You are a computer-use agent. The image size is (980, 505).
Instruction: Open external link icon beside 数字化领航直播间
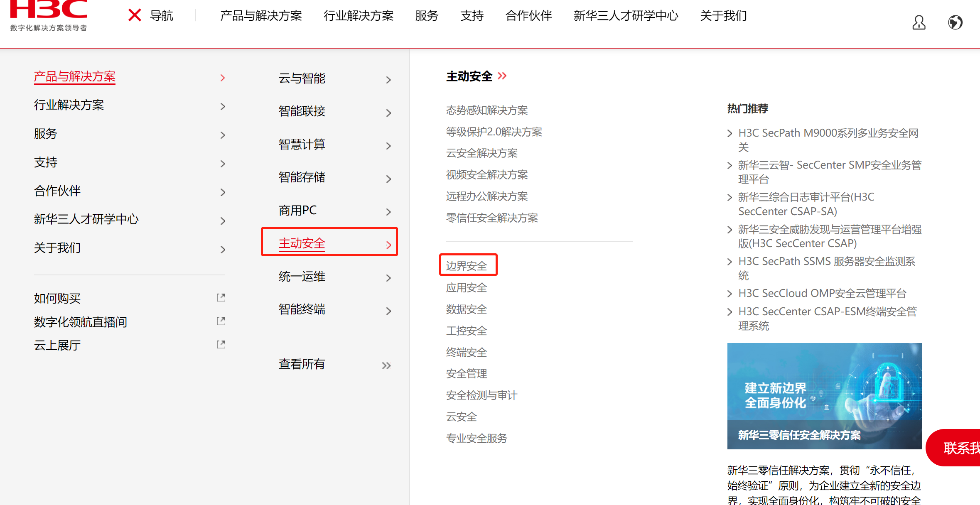tap(221, 321)
